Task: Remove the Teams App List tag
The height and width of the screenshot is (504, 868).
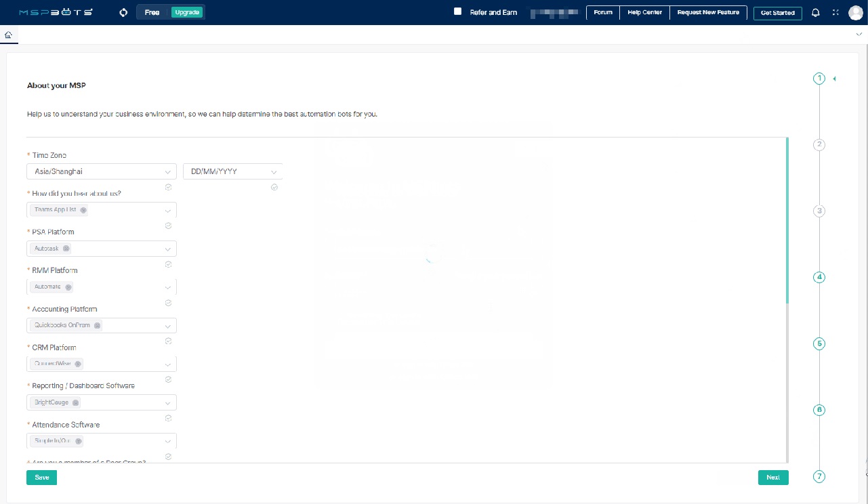Action: 83,210
